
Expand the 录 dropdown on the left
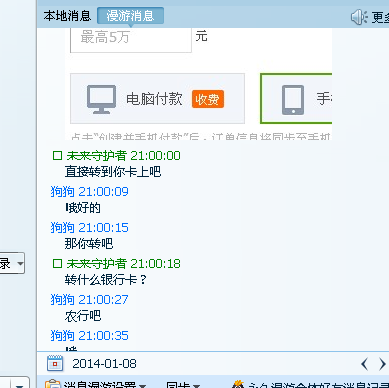coord(12,263)
